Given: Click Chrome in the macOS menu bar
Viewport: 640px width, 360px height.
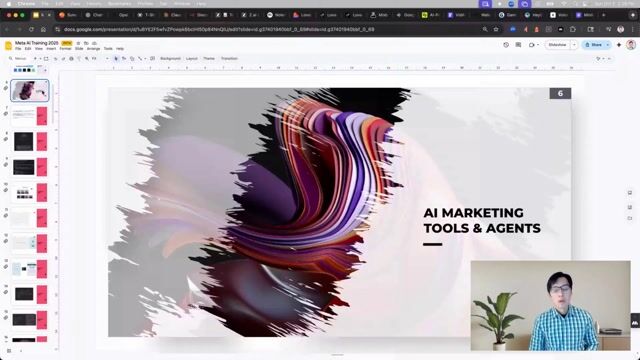Looking at the screenshot, I should pos(26,4).
